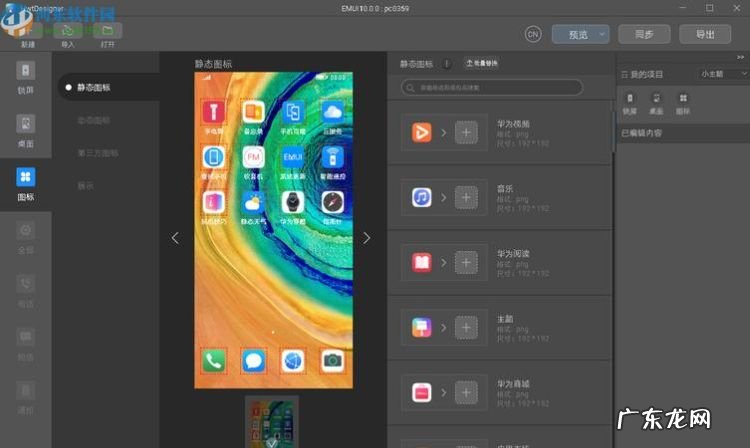Viewport: 750px width, 448px height.
Task: Select the camera dock icon in preview
Action: pos(332,361)
